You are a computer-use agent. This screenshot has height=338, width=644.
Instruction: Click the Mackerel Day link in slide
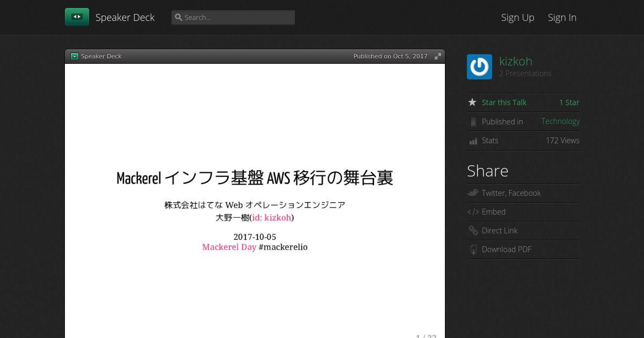pos(229,247)
